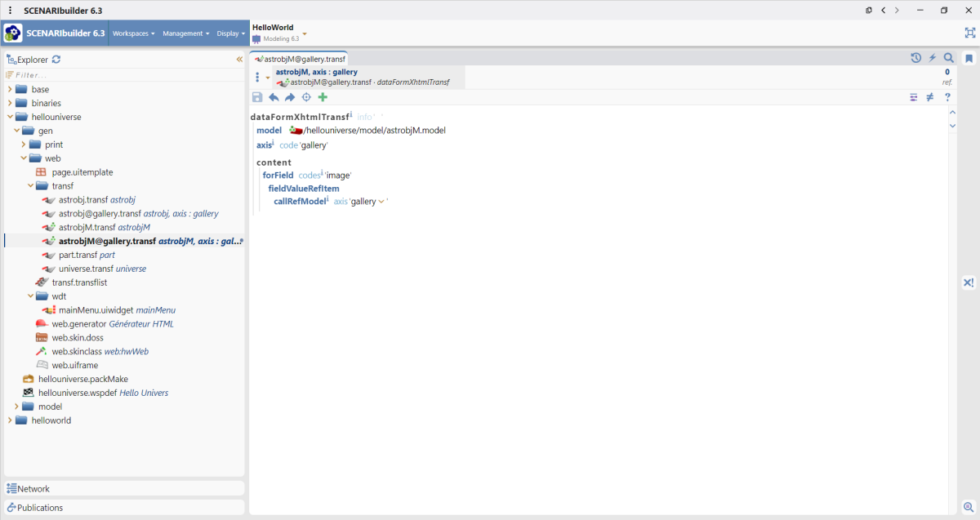Open the history clock icon
Screen dimensions: 980x520
pyautogui.click(x=915, y=58)
